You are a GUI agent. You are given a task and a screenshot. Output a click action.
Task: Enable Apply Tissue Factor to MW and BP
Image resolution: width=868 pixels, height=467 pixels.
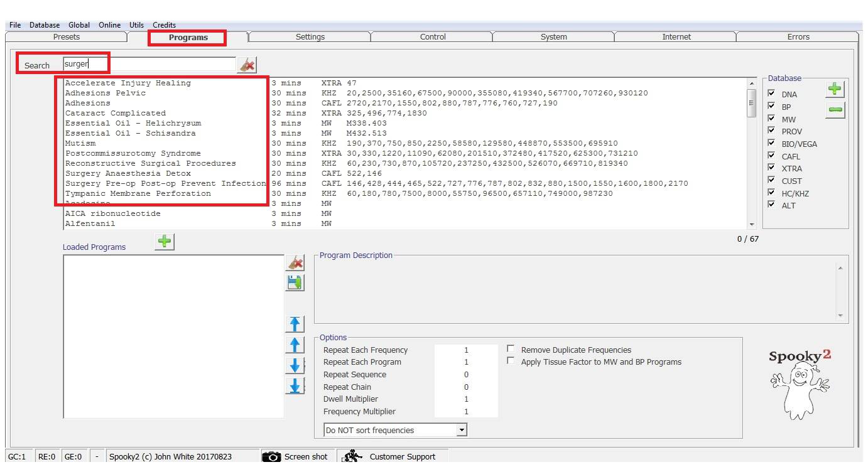(x=511, y=361)
